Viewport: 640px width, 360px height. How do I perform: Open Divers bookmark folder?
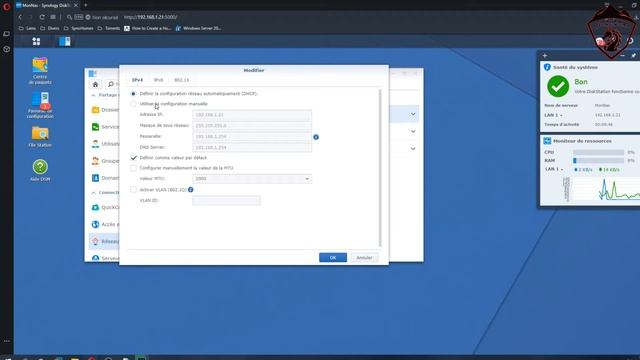pyautogui.click(x=50, y=28)
